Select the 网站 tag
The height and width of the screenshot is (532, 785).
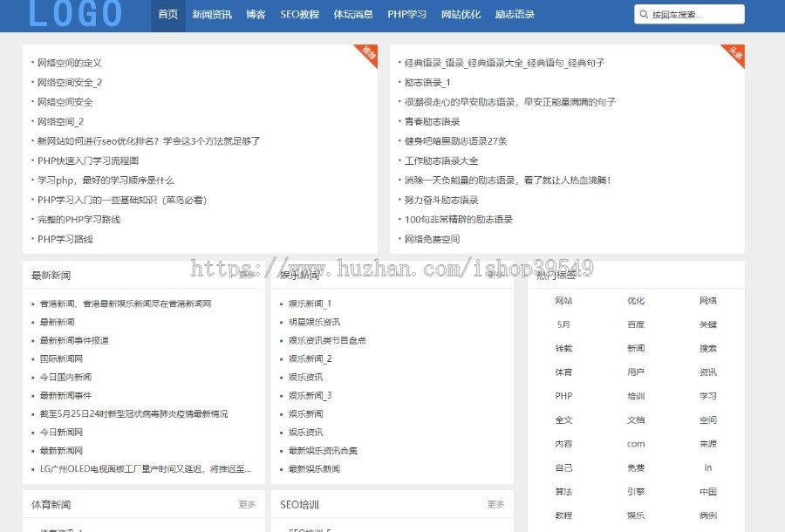click(x=563, y=301)
